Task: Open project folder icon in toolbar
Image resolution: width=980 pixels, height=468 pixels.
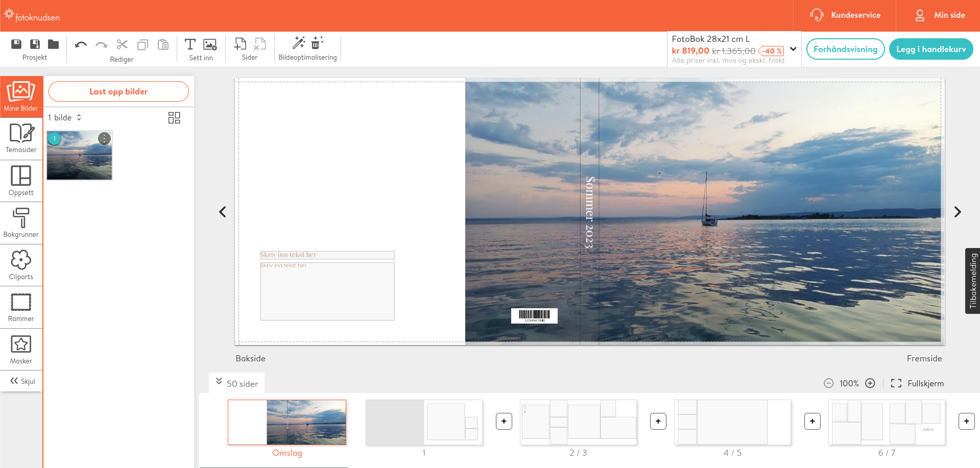Action: pyautogui.click(x=53, y=44)
